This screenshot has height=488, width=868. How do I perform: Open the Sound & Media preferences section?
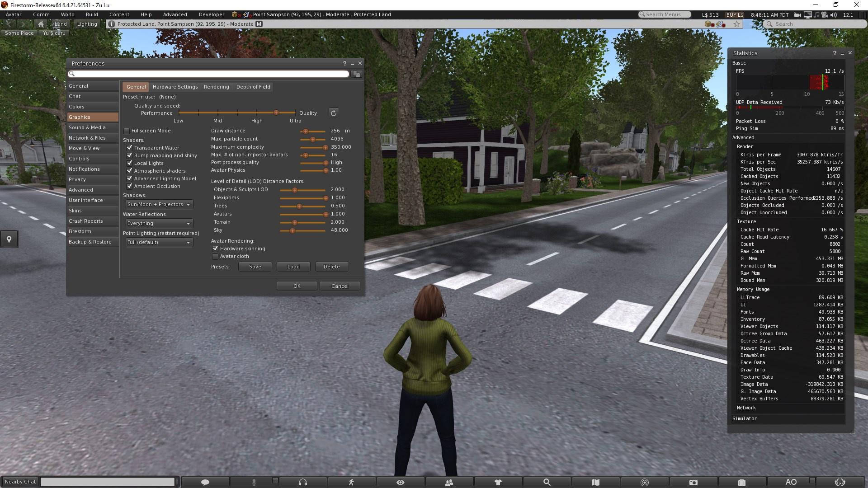point(87,127)
